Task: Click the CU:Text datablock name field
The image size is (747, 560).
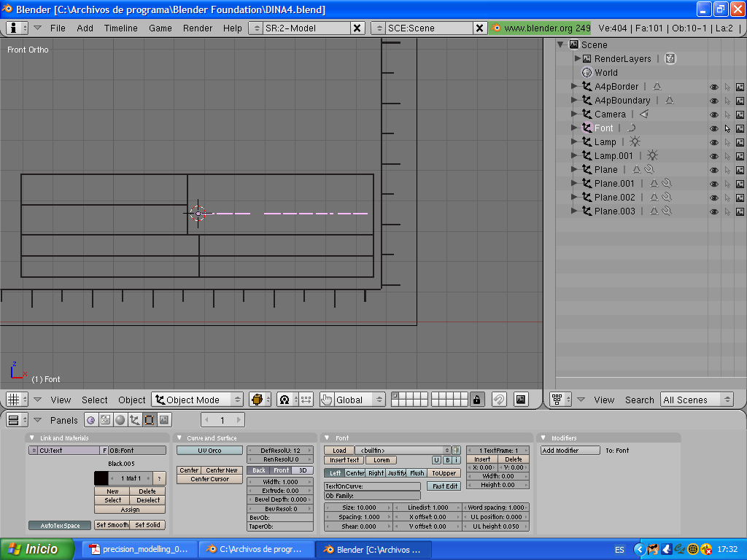Action: (x=68, y=451)
